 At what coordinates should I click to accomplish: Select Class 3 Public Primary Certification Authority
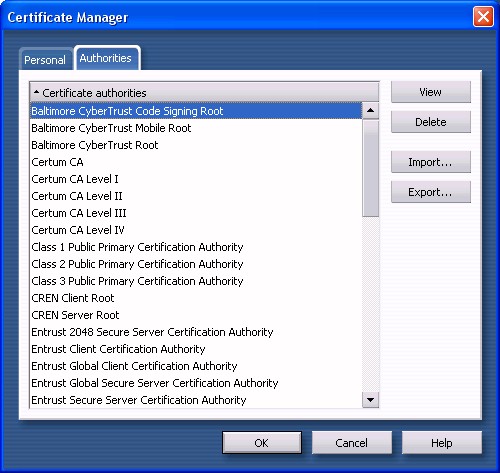(196, 281)
